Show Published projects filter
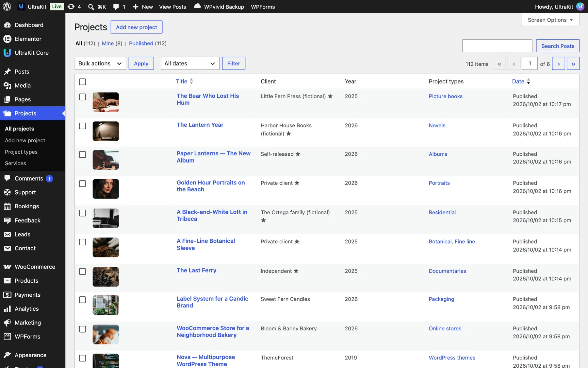 (141, 44)
